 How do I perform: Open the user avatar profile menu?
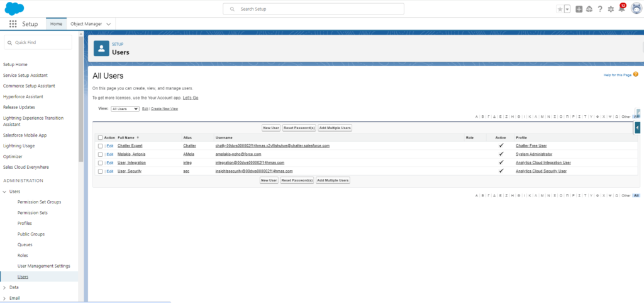tap(636, 9)
